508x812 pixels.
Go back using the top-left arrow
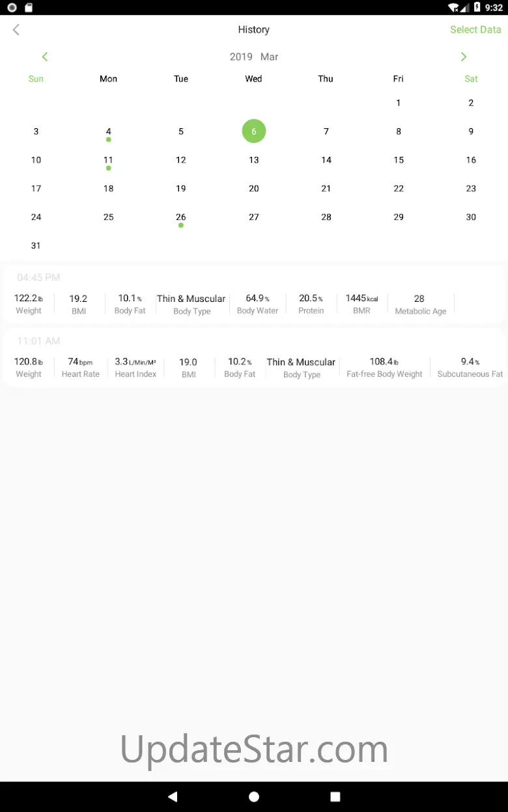16,29
